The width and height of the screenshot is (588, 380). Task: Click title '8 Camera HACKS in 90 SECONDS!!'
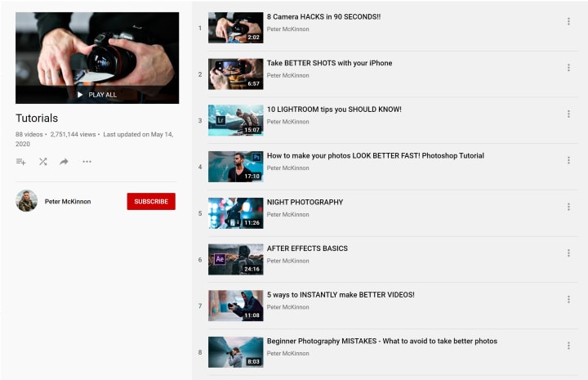click(323, 17)
